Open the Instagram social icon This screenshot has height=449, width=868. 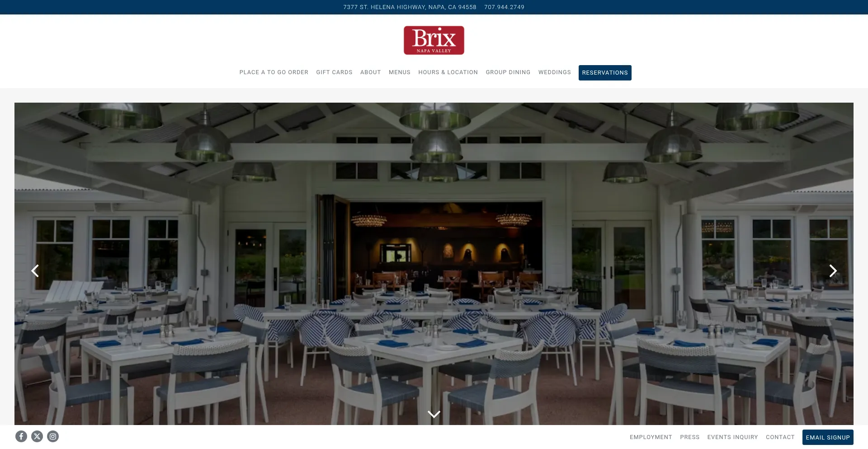tap(53, 436)
